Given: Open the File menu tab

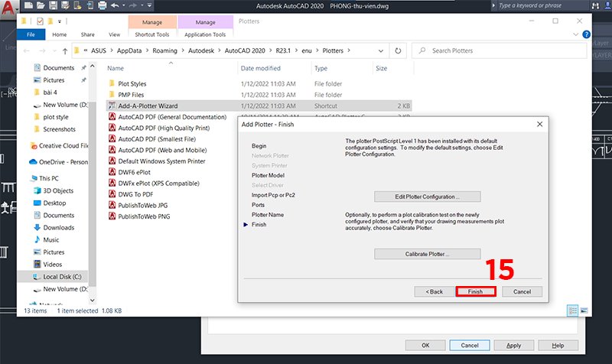Looking at the screenshot, I should point(31,34).
